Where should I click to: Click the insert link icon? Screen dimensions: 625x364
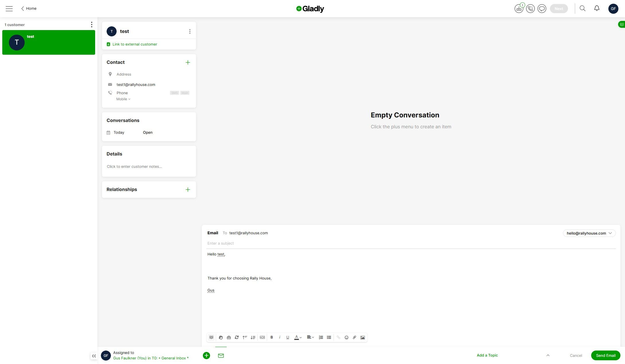338,337
